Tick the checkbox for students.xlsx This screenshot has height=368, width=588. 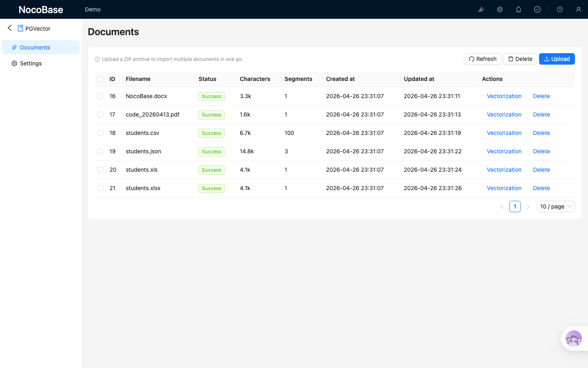point(100,188)
